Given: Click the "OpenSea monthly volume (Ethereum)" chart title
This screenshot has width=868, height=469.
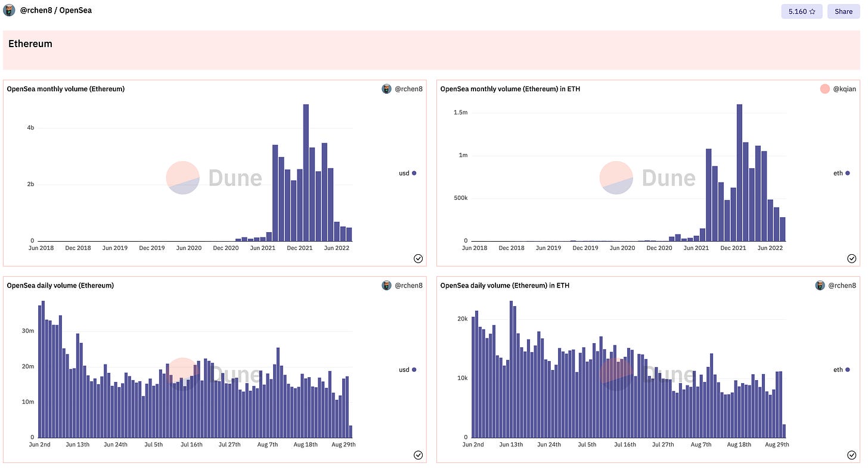Looking at the screenshot, I should 66,89.
